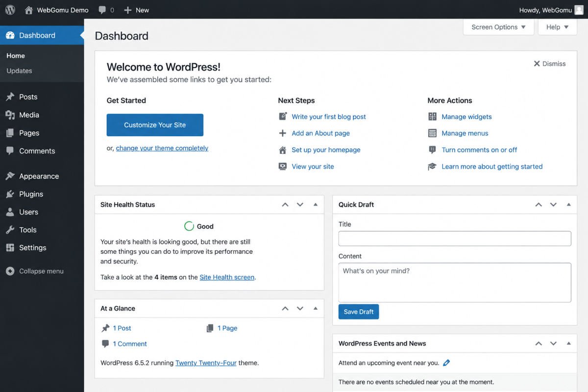This screenshot has height=392, width=588.
Task: Click the Pages icon in sidebar
Action: [10, 133]
